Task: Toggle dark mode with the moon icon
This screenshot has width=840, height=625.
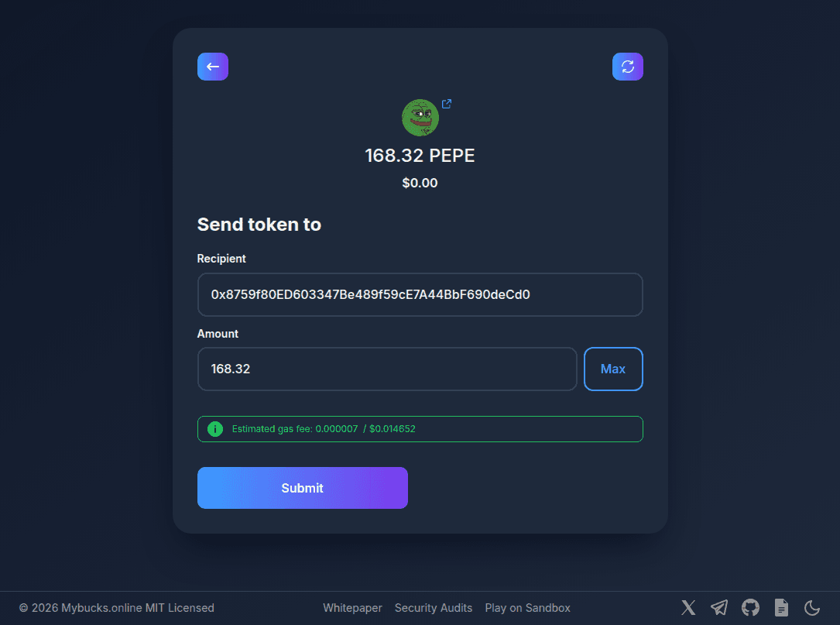Action: point(812,607)
